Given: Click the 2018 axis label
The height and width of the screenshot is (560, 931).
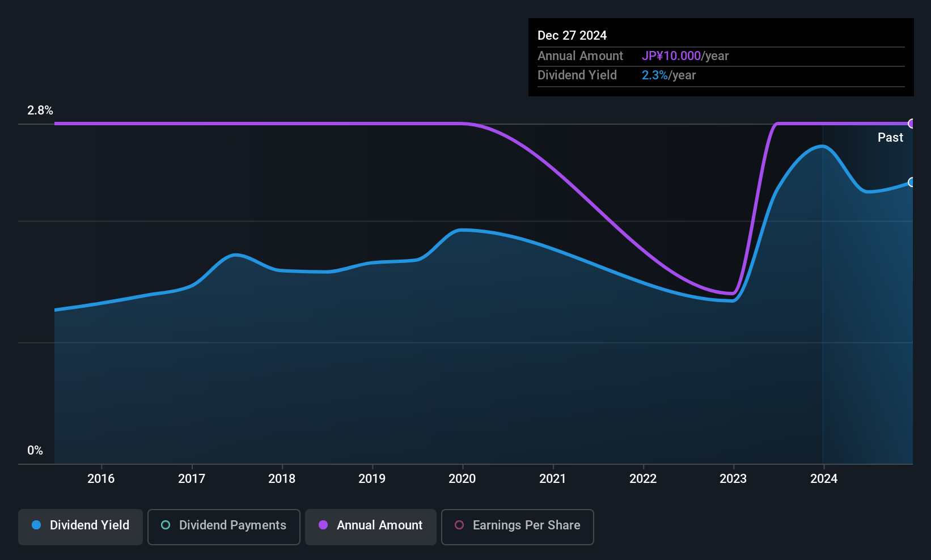Looking at the screenshot, I should (x=282, y=479).
